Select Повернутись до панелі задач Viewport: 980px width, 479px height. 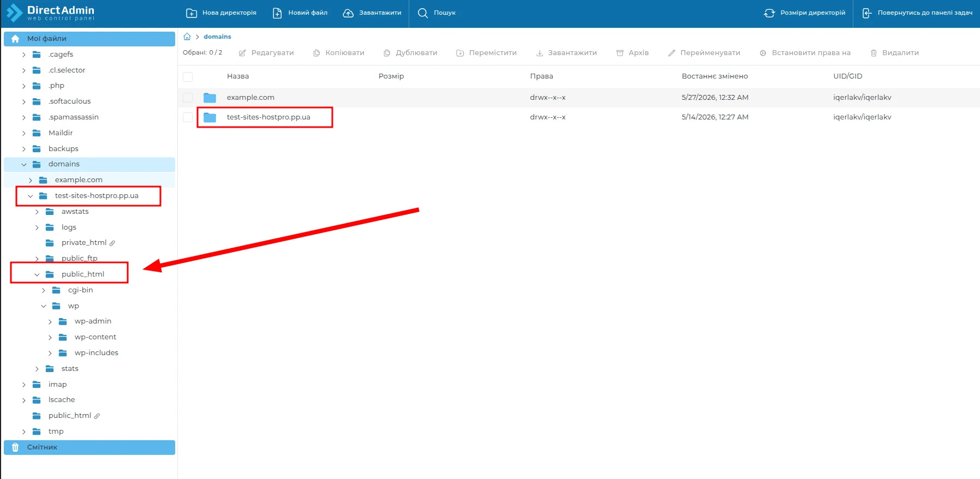[917, 13]
